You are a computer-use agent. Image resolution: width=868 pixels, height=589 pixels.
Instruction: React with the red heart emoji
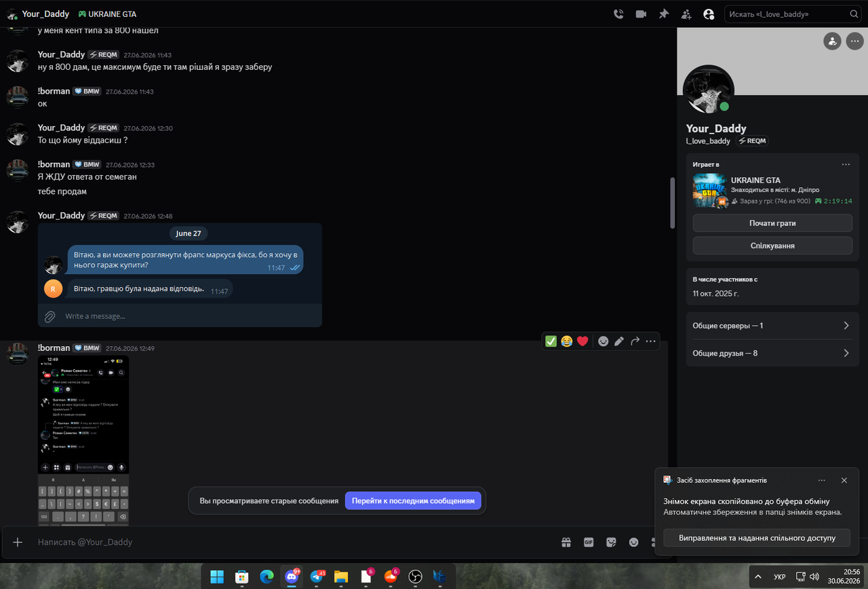(x=583, y=341)
